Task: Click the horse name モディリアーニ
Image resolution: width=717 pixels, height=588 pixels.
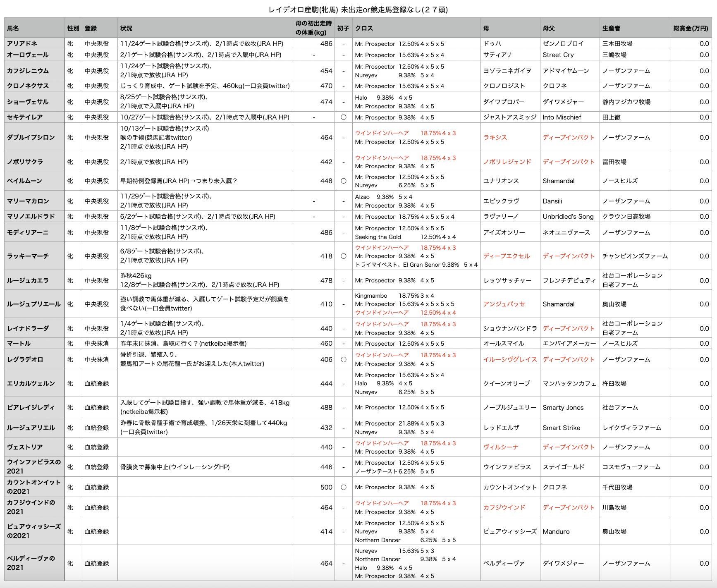Action: (x=28, y=232)
